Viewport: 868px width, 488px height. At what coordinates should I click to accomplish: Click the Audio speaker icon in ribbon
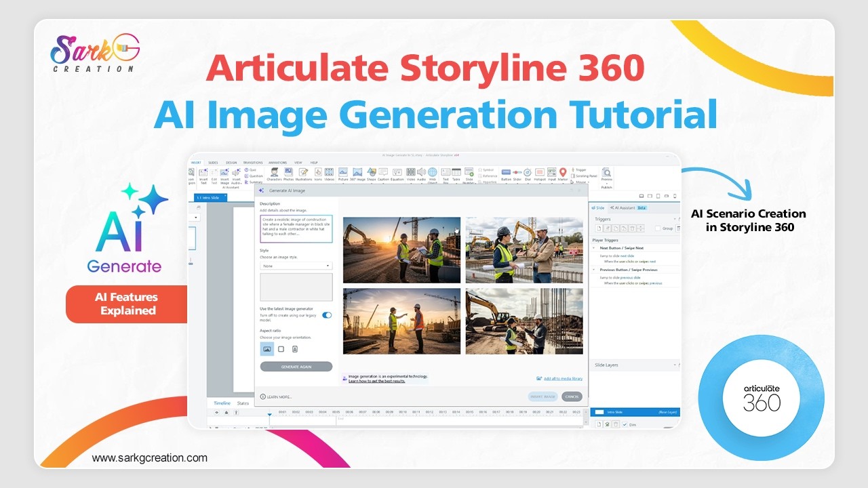(x=421, y=172)
